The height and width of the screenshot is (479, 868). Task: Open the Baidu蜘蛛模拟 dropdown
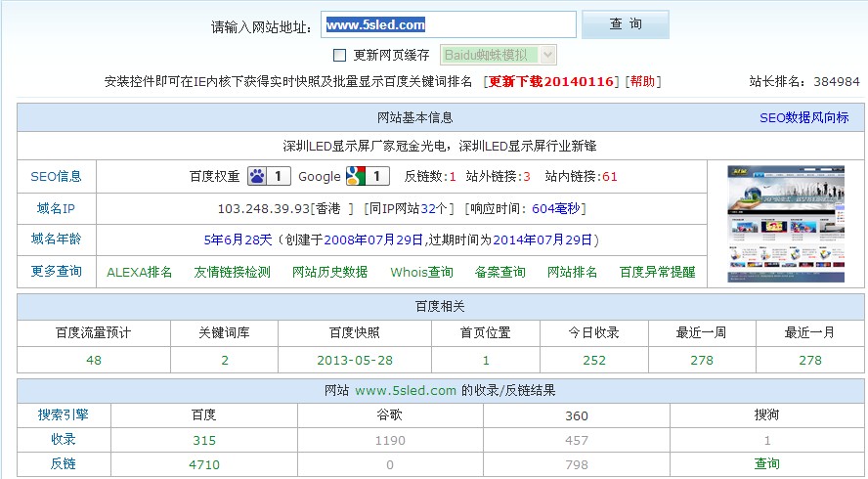pyautogui.click(x=499, y=55)
